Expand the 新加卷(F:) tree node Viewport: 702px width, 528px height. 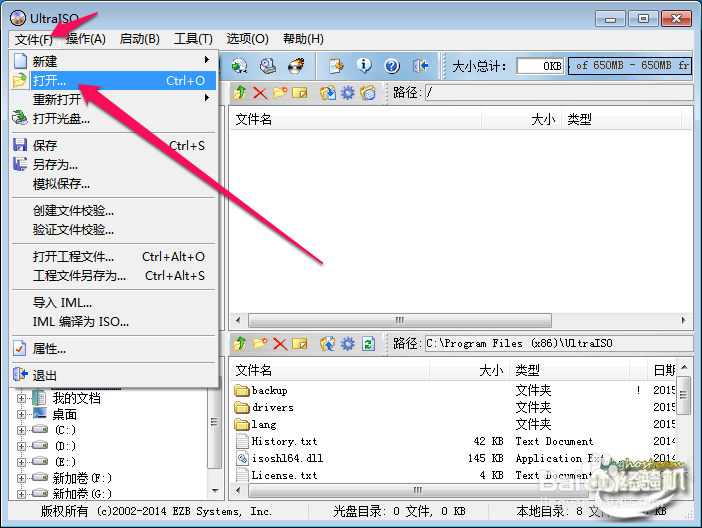point(22,478)
